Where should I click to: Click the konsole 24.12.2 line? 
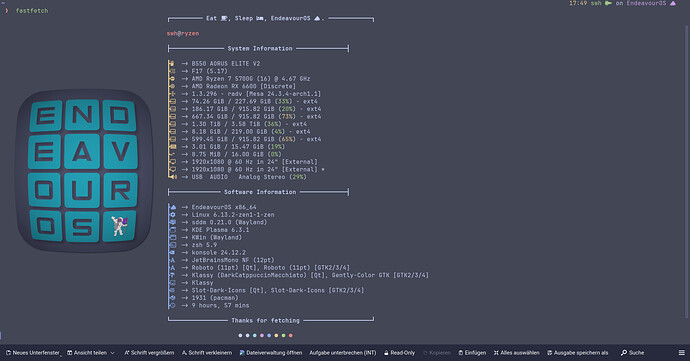[218, 252]
